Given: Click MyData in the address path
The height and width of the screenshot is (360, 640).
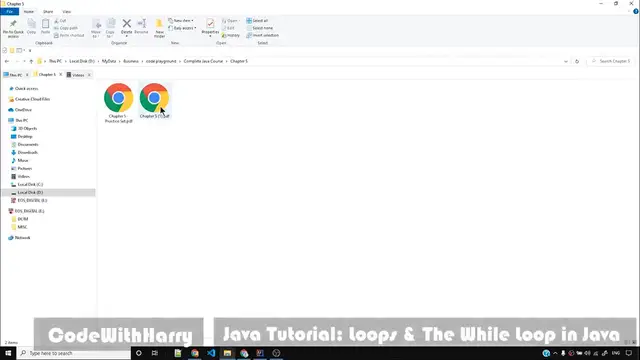Looking at the screenshot, I should [109, 61].
